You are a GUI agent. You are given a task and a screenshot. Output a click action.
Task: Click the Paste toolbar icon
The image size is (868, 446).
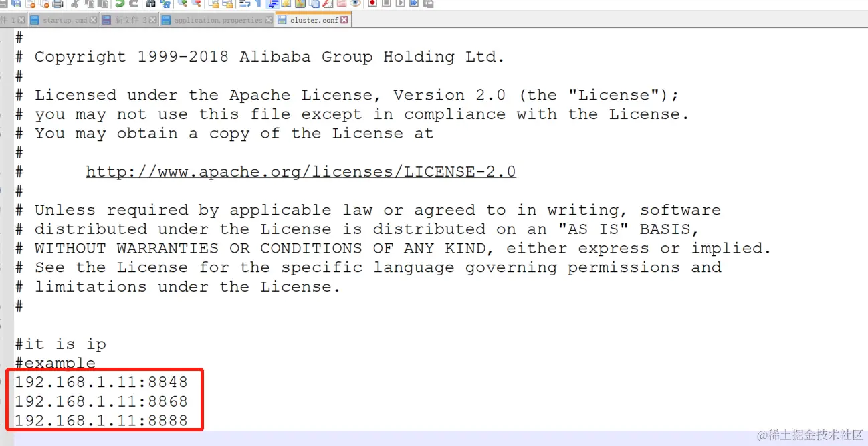tap(102, 3)
